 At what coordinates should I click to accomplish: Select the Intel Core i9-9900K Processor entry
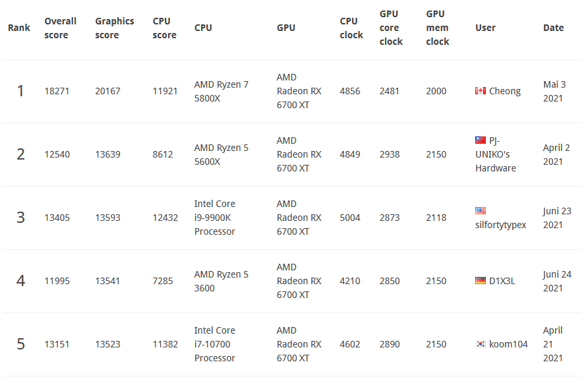tap(215, 218)
